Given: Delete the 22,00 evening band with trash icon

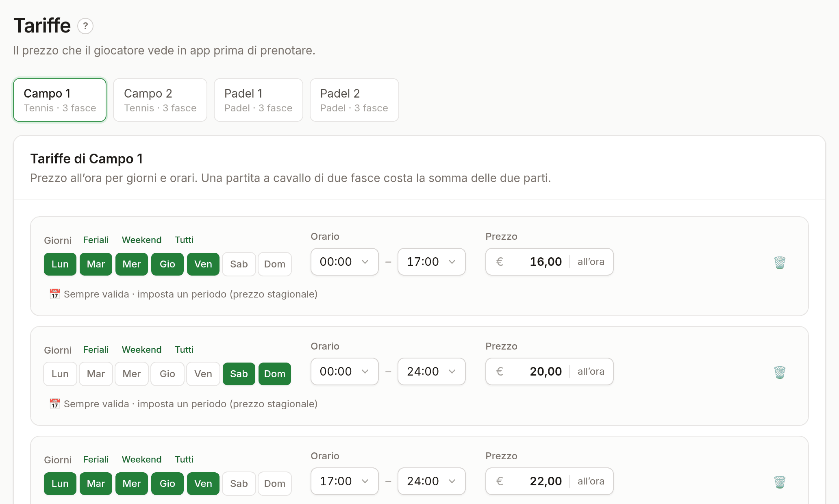Looking at the screenshot, I should (780, 482).
